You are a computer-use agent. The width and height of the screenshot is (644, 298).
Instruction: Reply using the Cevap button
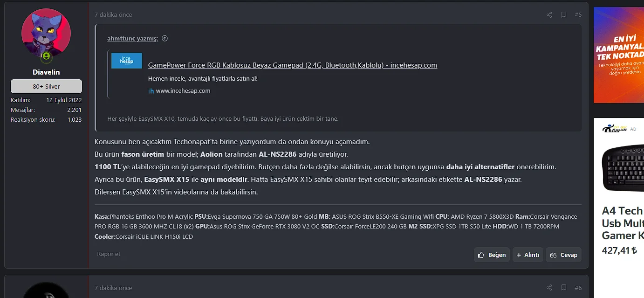[563, 255]
